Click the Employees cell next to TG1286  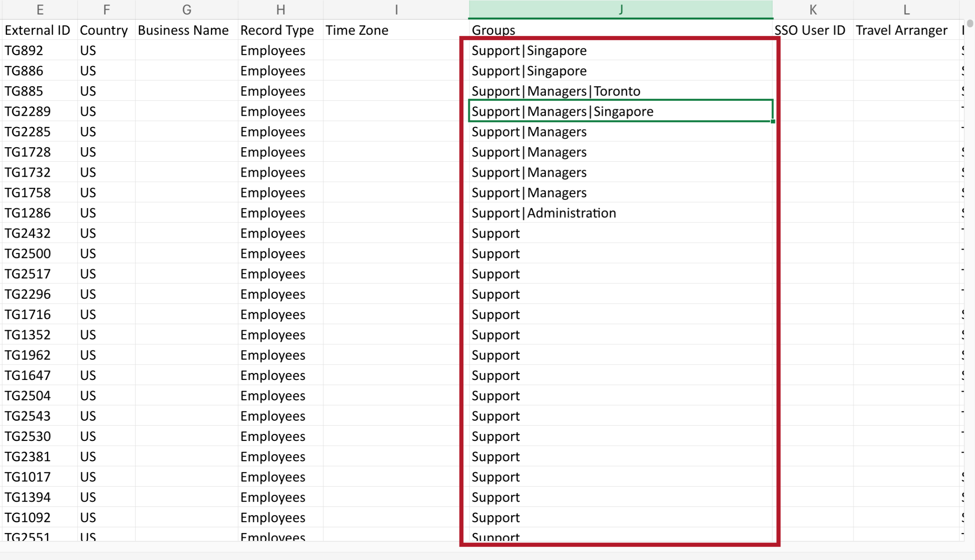[272, 213]
